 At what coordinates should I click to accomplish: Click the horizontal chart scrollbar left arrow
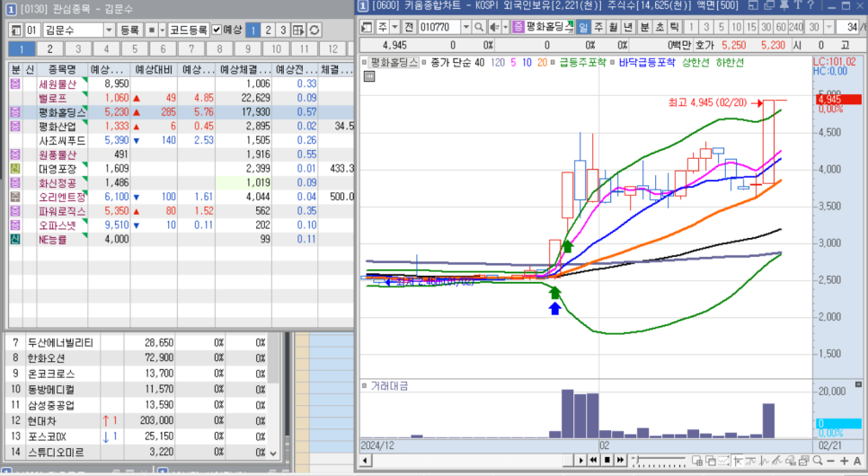[365, 461]
